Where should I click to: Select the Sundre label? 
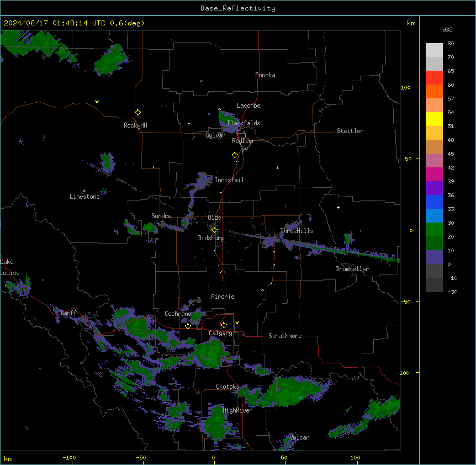161,216
